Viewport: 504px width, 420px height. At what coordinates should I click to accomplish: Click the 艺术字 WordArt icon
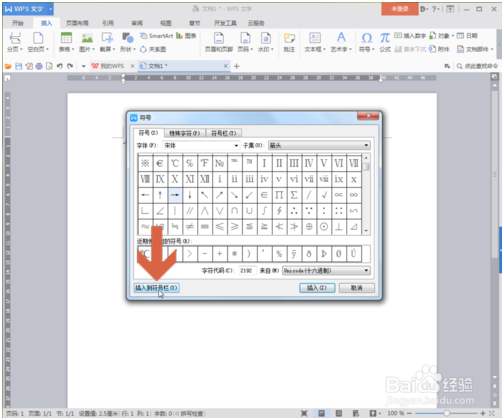[341, 38]
